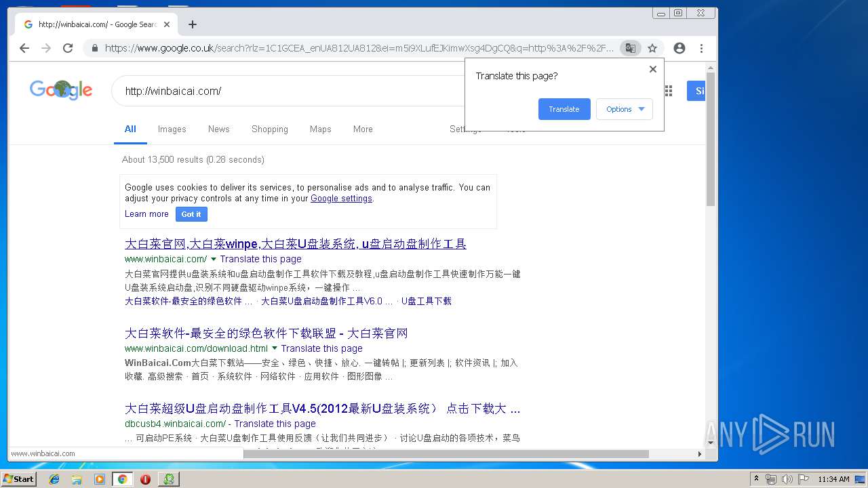
Task: Open the Windows Start menu
Action: (18, 479)
